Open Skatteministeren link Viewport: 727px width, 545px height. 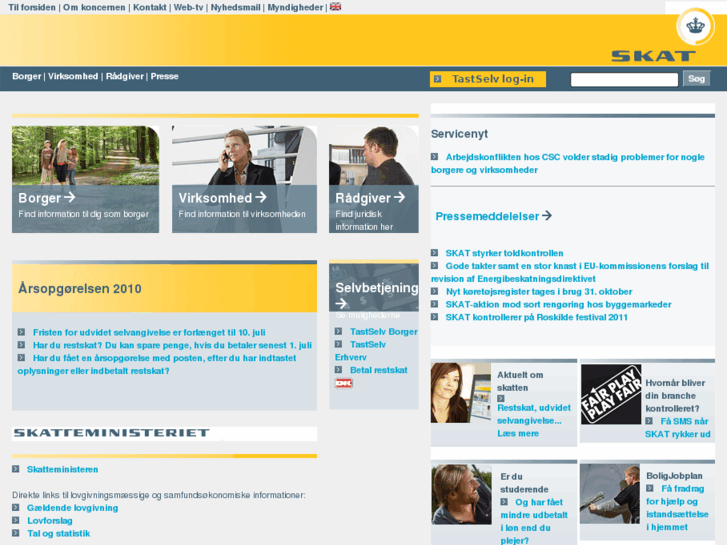pos(62,469)
